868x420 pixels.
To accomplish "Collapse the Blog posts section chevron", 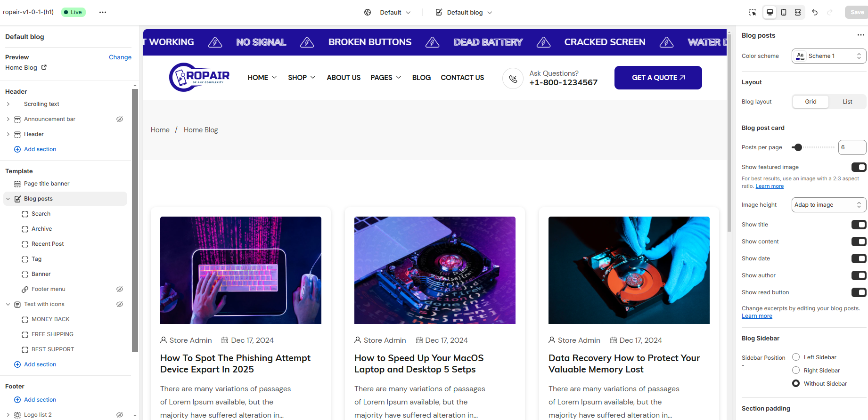I will pyautogui.click(x=8, y=199).
